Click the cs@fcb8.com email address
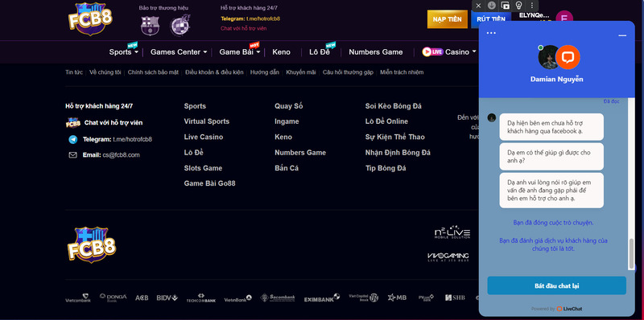Image resolution: width=644 pixels, height=320 pixels. point(122,155)
